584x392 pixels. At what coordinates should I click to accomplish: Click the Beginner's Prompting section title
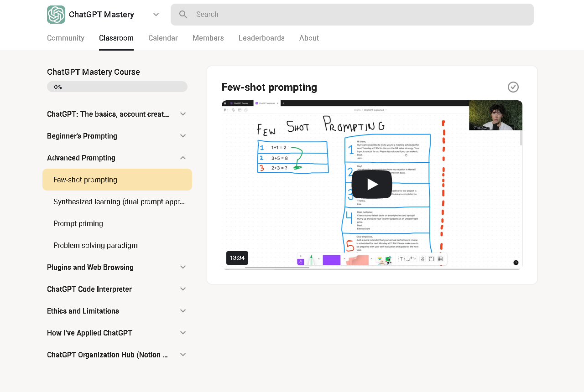pos(82,136)
